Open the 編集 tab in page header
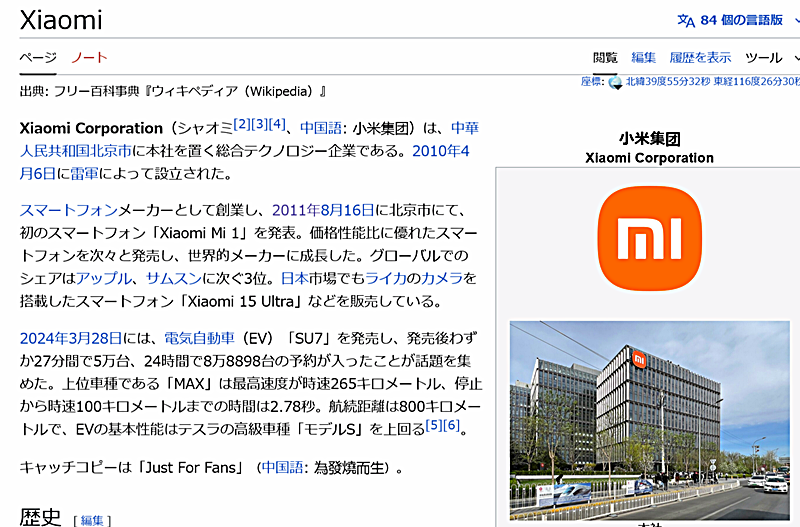Screen dimensions: 800x527 [644, 57]
